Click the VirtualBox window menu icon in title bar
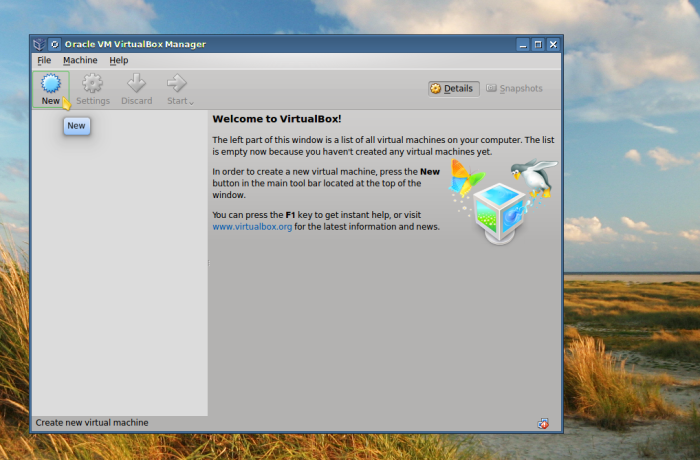 [x=39, y=44]
